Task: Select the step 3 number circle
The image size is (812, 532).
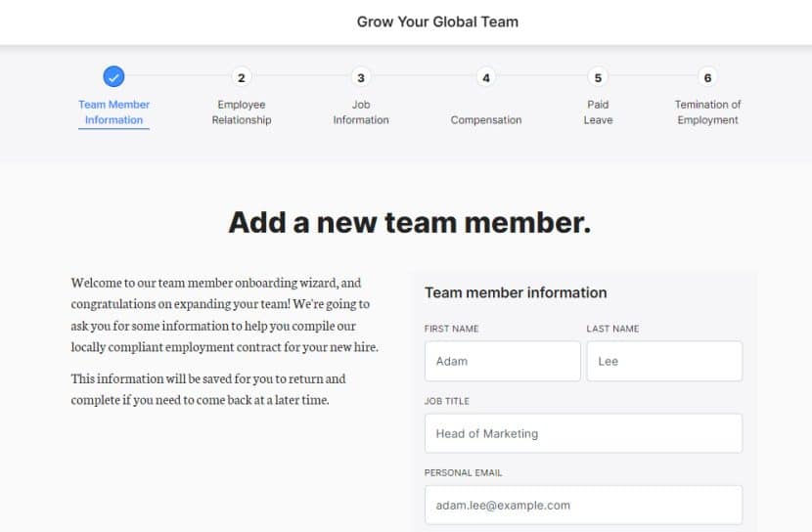Action: (x=361, y=77)
